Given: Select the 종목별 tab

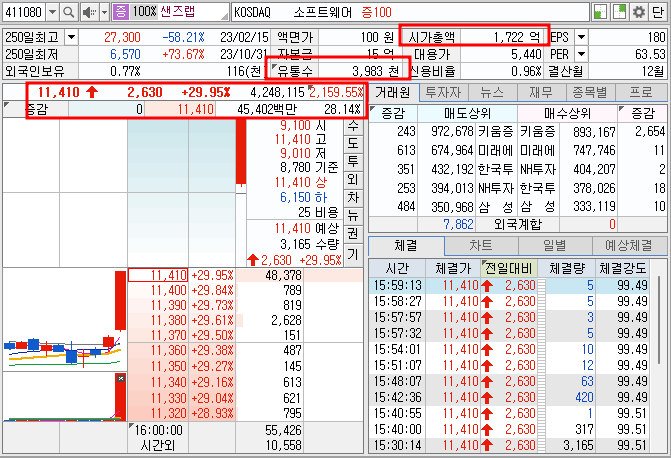Looking at the screenshot, I should [590, 92].
